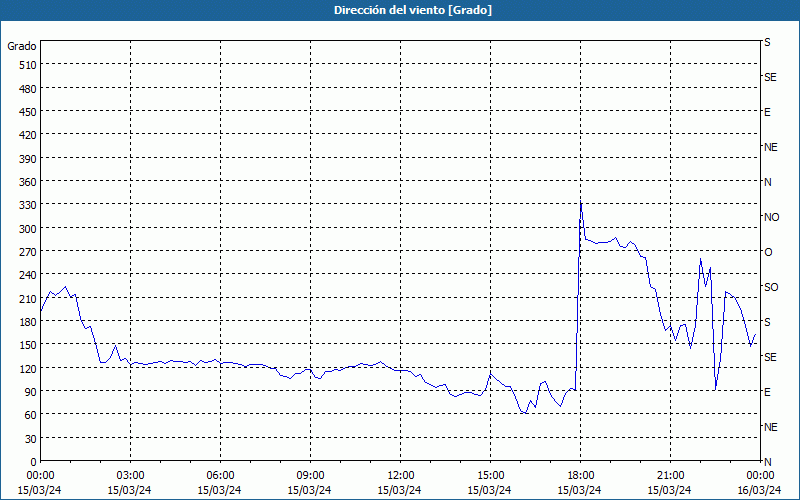Click the 90 degree axis label
This screenshot has width=800, height=500.
click(x=31, y=392)
